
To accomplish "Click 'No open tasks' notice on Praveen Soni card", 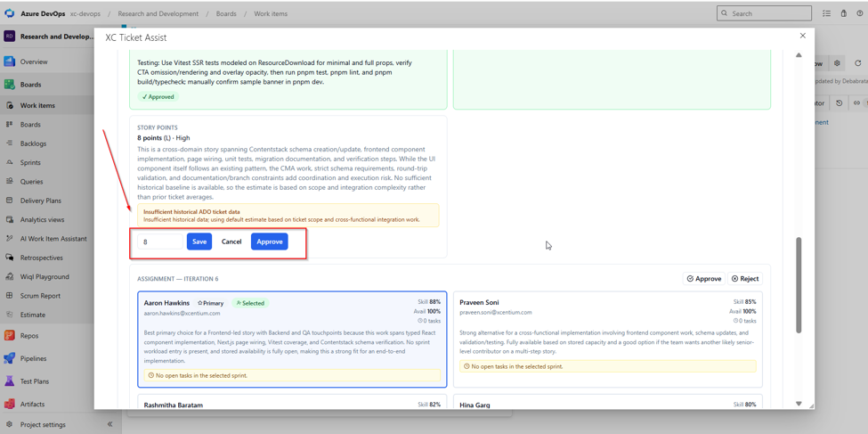I will click(607, 366).
